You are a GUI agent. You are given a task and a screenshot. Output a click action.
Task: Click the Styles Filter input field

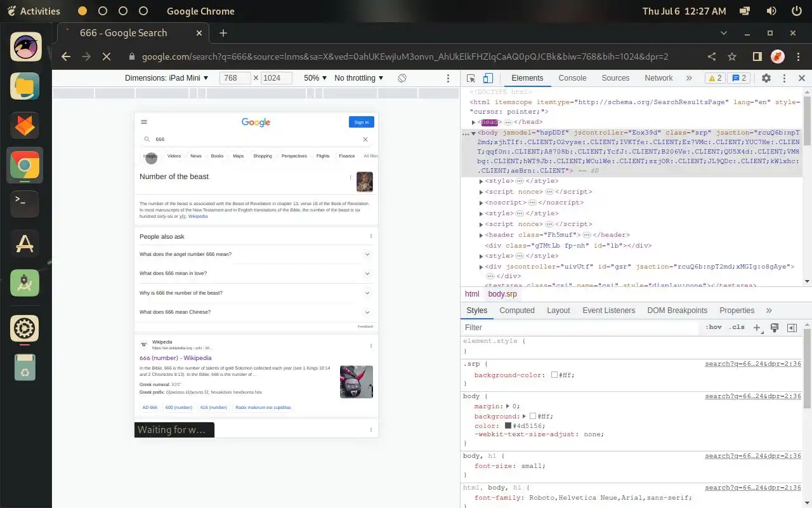tap(580, 328)
